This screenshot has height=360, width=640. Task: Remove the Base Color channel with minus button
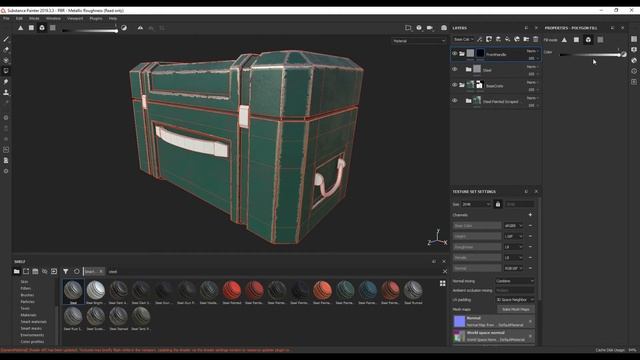click(530, 226)
